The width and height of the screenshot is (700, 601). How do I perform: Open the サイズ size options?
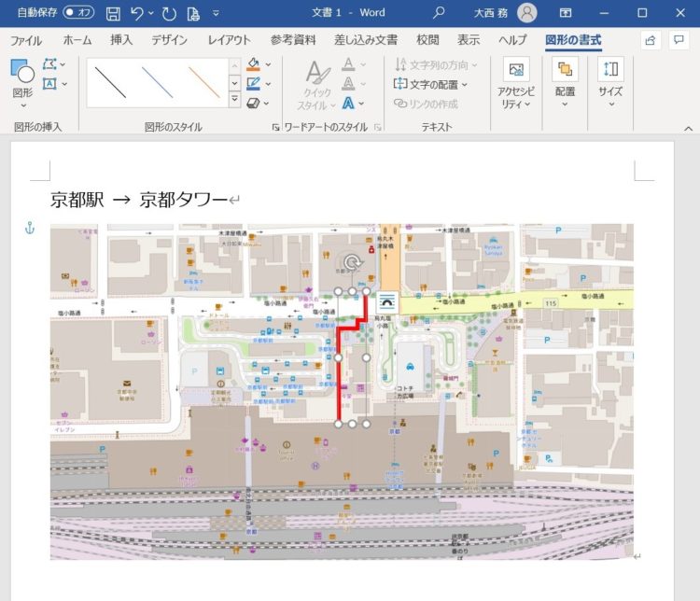click(x=610, y=82)
